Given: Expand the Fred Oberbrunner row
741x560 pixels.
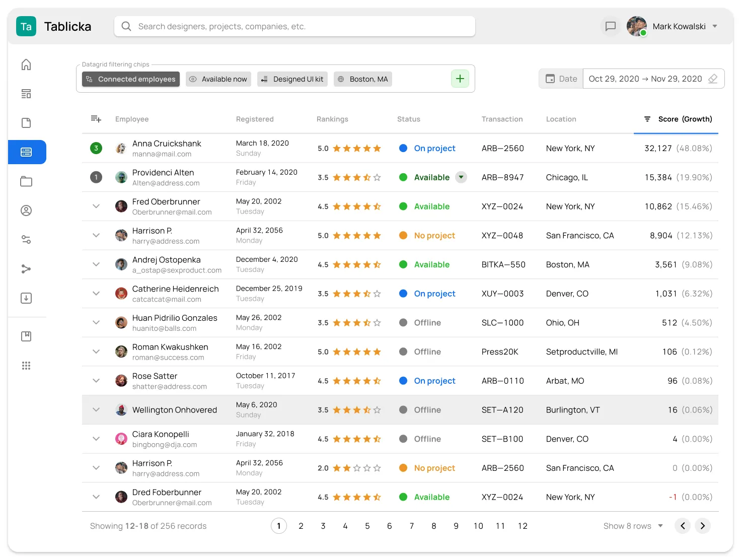Looking at the screenshot, I should [x=96, y=206].
